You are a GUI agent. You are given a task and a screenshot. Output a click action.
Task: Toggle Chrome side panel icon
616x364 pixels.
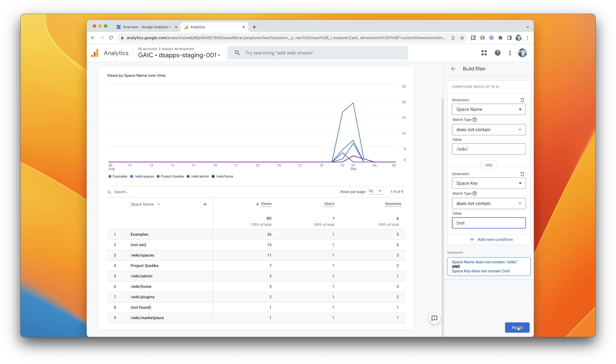click(509, 38)
